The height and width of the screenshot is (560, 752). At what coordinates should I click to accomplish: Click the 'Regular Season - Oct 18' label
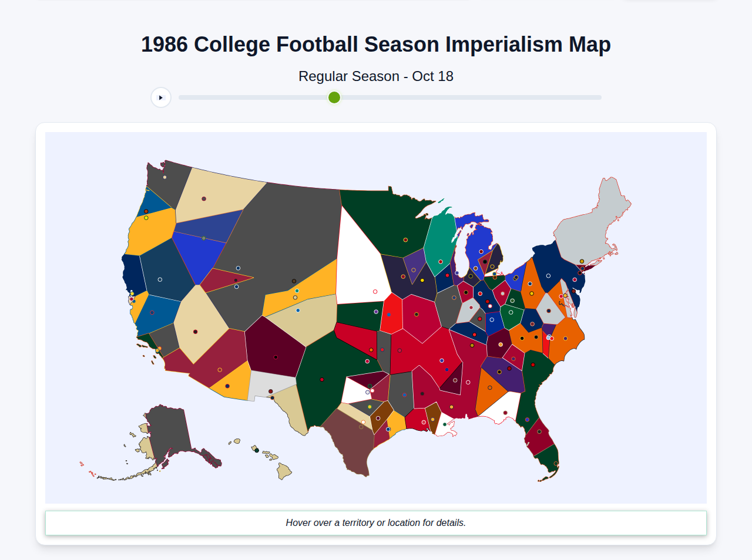pos(376,76)
